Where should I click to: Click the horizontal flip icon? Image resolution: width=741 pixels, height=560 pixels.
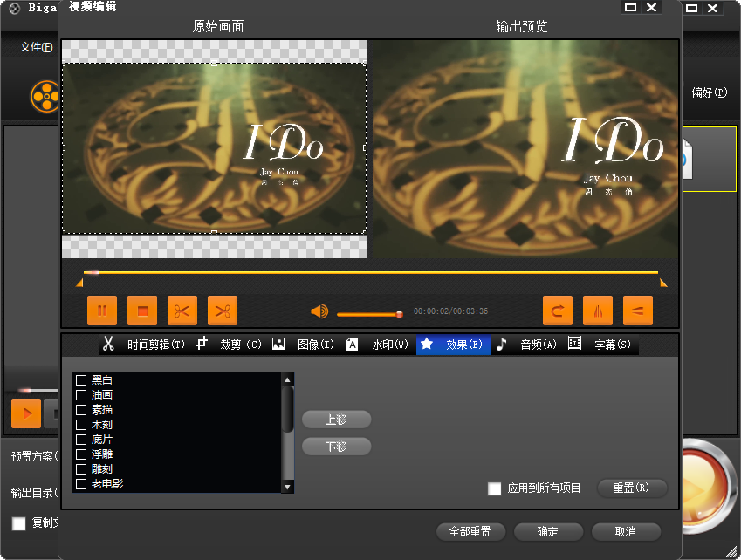click(598, 311)
